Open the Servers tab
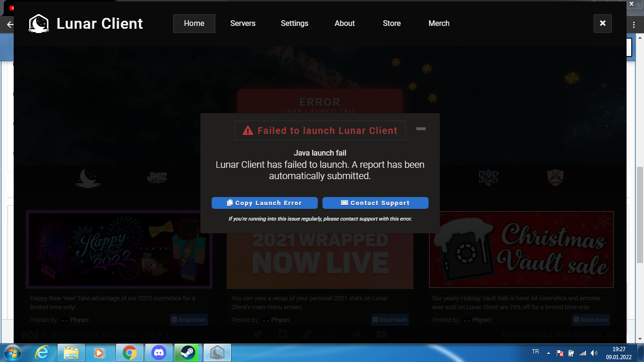The image size is (644, 362). [x=243, y=24]
